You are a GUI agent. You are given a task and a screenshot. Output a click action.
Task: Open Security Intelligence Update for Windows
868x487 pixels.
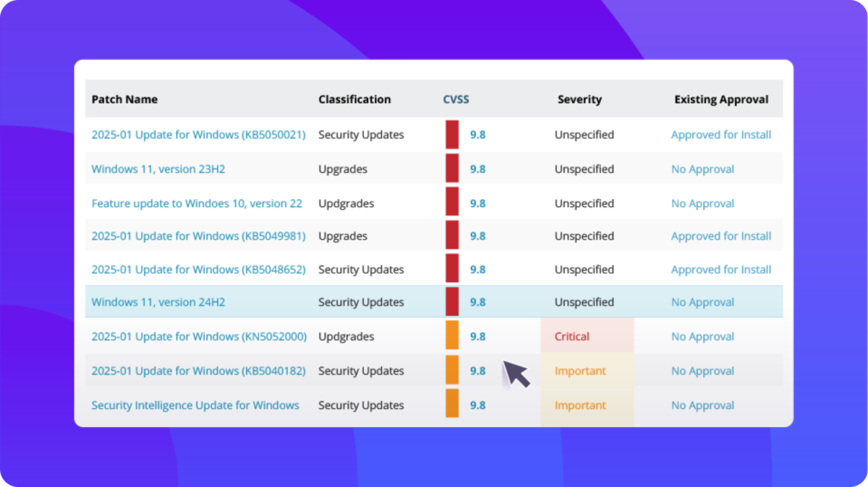[196, 405]
